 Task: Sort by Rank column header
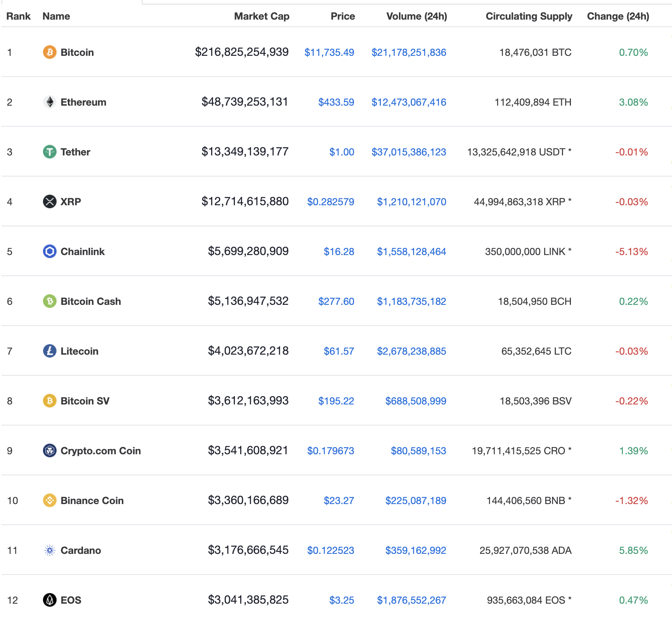(x=18, y=16)
